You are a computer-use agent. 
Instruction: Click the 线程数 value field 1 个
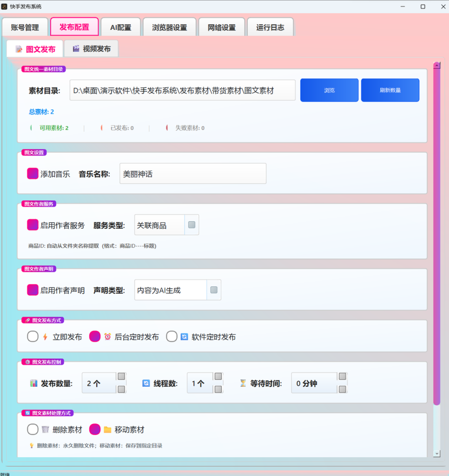[200, 383]
